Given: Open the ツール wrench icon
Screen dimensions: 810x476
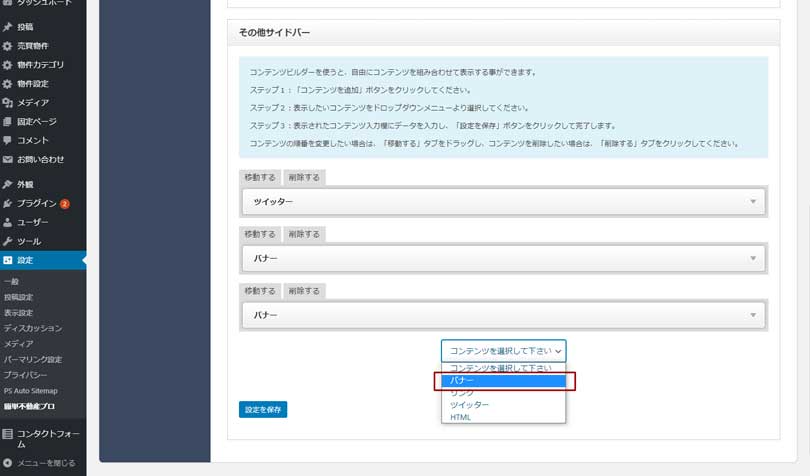Looking at the screenshot, I should click(x=8, y=241).
